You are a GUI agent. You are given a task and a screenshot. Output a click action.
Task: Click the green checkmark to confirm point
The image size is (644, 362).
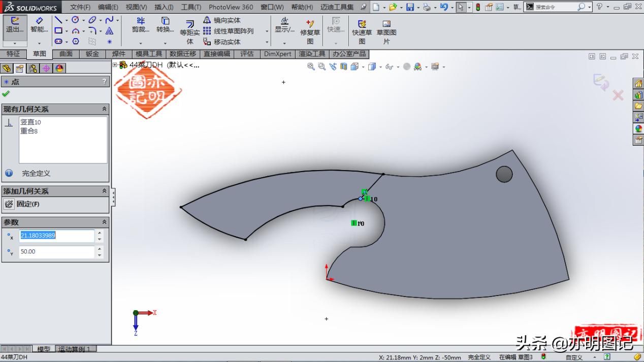pyautogui.click(x=7, y=93)
